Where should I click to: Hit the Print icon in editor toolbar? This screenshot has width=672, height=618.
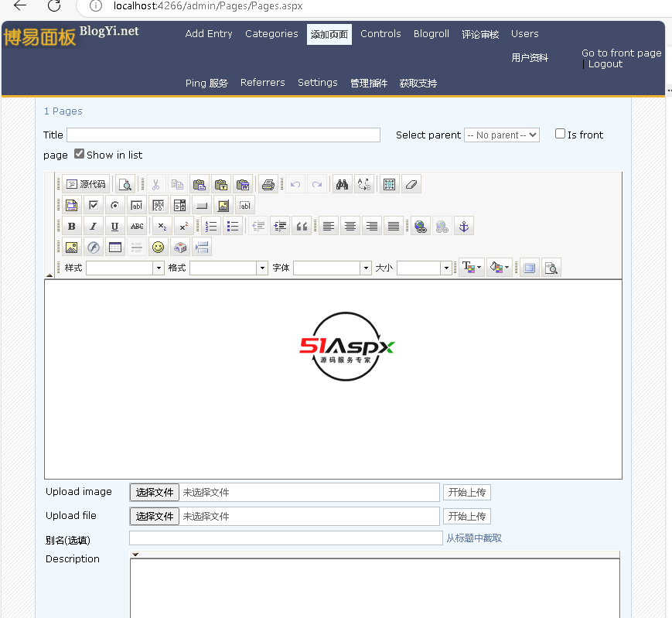tap(268, 184)
